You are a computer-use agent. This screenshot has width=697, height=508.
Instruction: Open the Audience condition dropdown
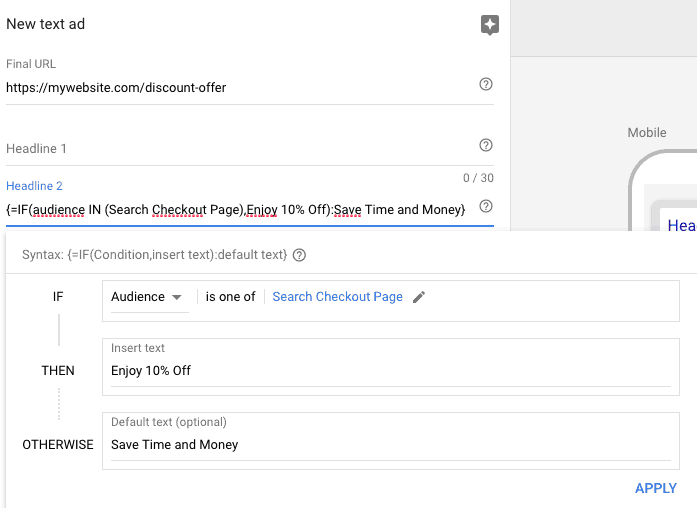[x=150, y=297]
